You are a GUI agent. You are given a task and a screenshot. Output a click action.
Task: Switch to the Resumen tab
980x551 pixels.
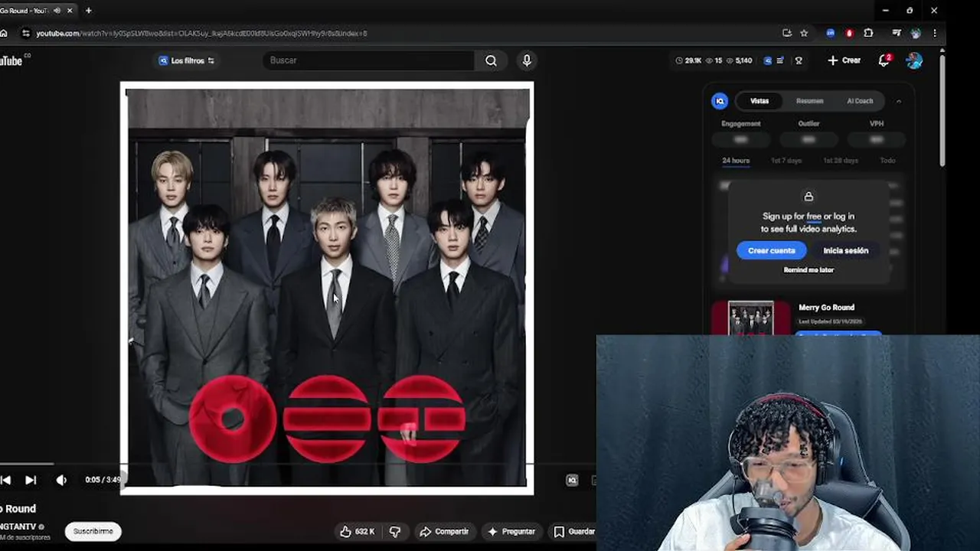click(809, 101)
